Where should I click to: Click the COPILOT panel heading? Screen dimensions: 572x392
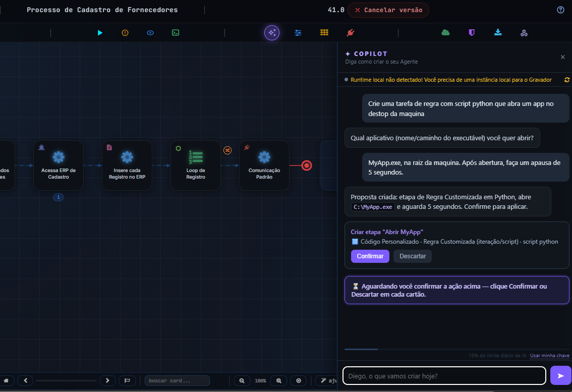coord(370,53)
